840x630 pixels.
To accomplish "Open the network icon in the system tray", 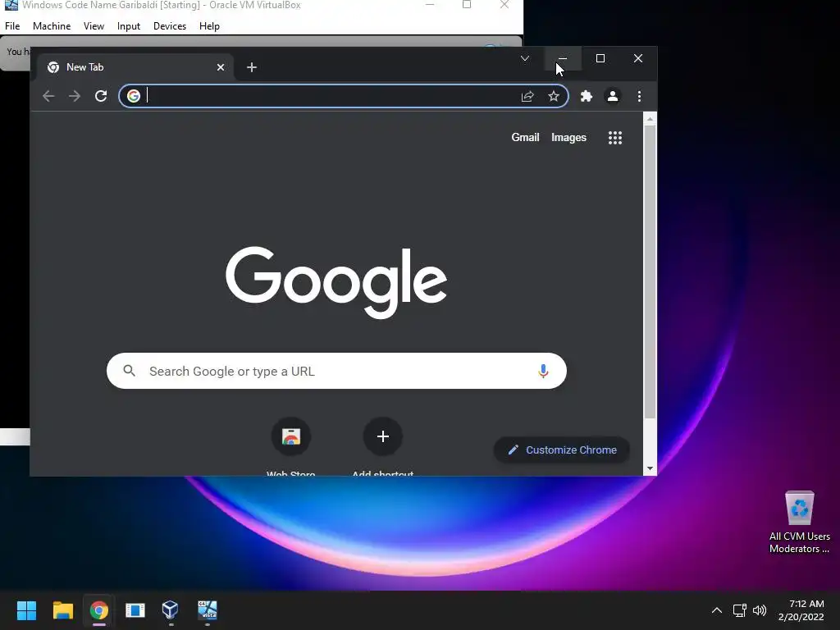I will pyautogui.click(x=740, y=610).
